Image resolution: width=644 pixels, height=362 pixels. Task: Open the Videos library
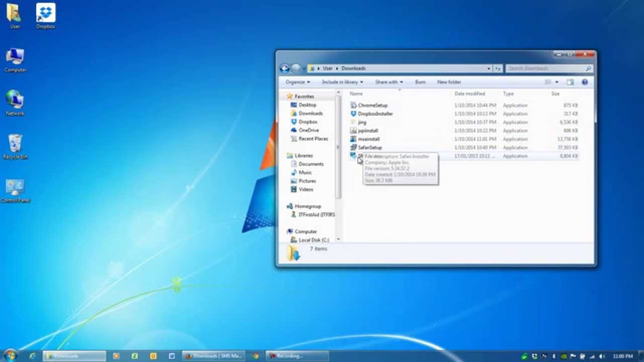point(306,190)
